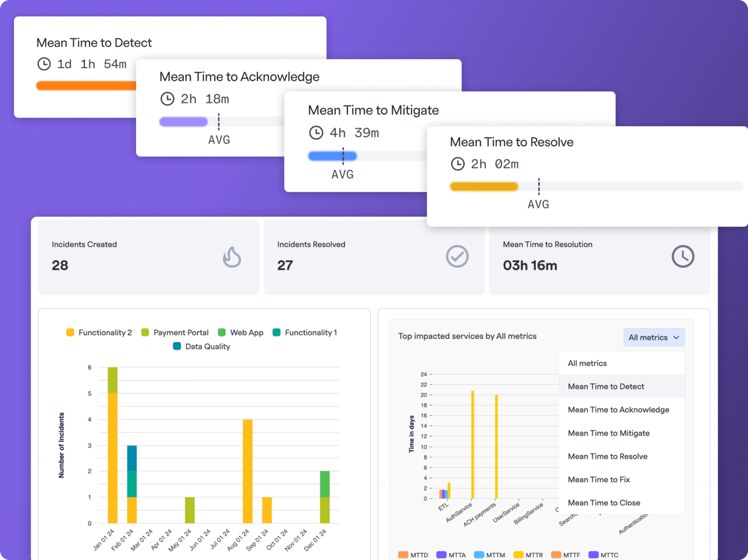The width and height of the screenshot is (748, 560).
Task: Toggle the Payment Portal legend series
Action: [x=175, y=332]
